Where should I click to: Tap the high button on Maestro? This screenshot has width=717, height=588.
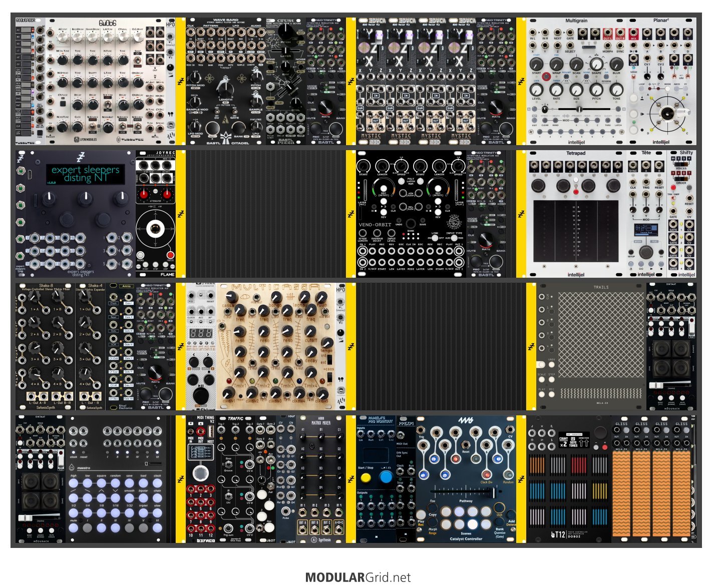pyautogui.click(x=74, y=484)
